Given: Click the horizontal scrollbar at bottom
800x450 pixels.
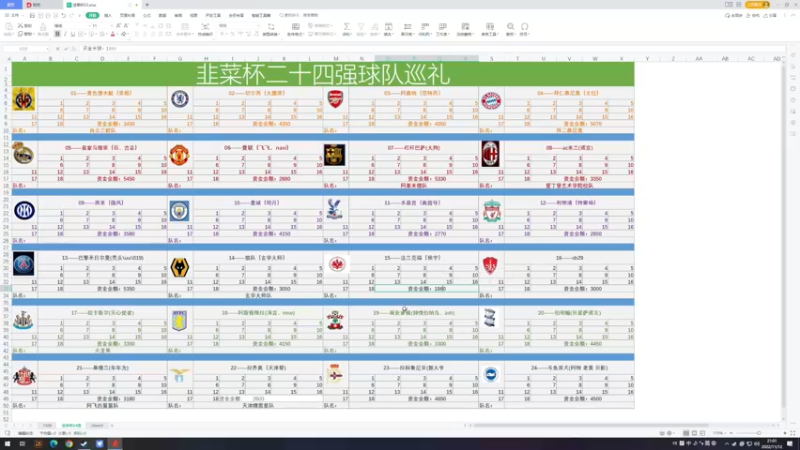Looking at the screenshot, I should pos(591,426).
